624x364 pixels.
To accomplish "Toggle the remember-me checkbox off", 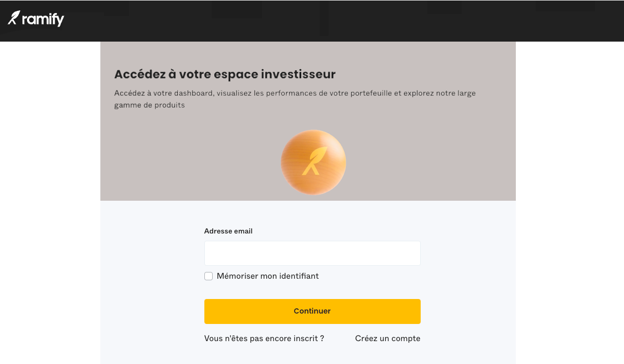I will pos(209,276).
